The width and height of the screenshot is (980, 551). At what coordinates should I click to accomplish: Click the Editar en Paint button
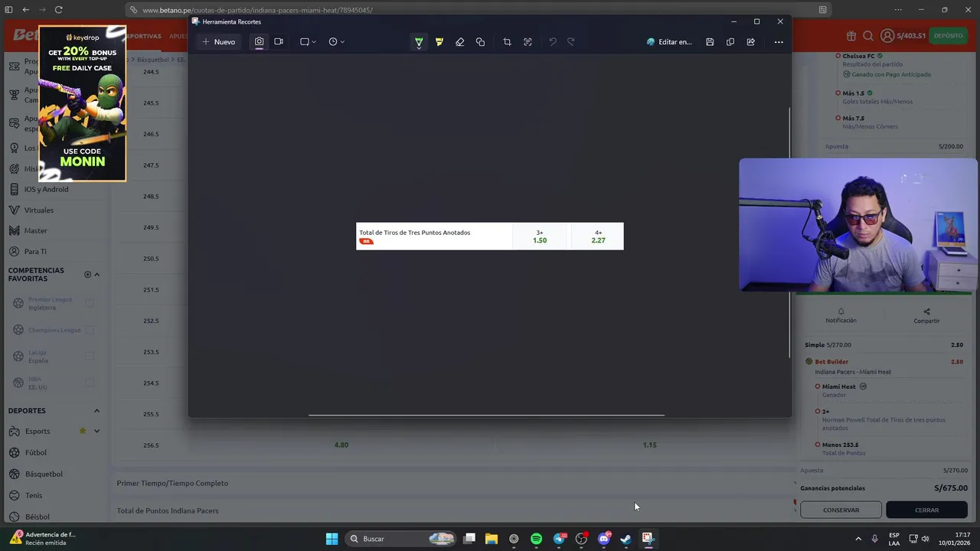coord(669,42)
